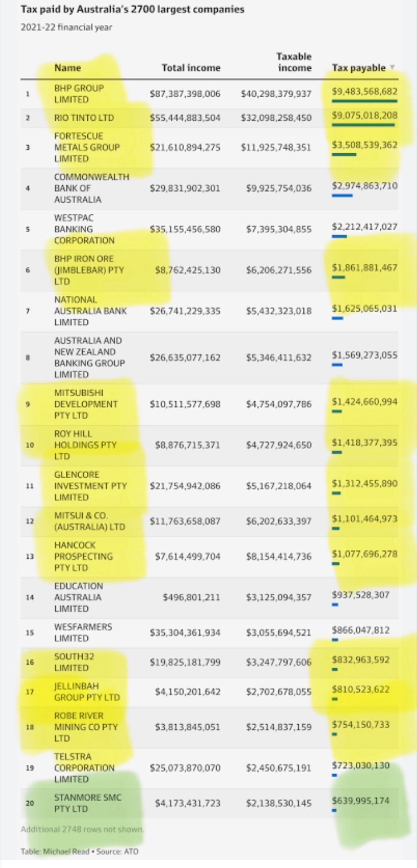Click the 'Additional 2748 rows not shown' text
The image size is (417, 868).
[x=82, y=829]
